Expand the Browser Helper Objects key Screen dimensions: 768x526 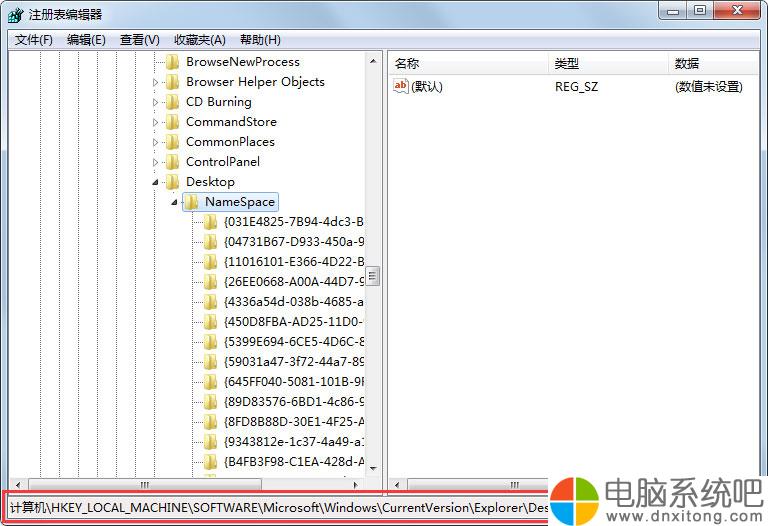point(155,82)
